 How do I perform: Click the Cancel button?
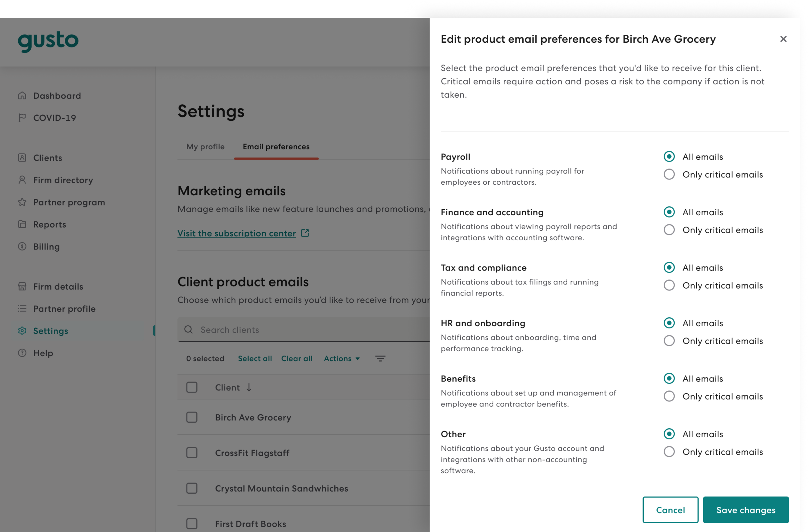670,510
